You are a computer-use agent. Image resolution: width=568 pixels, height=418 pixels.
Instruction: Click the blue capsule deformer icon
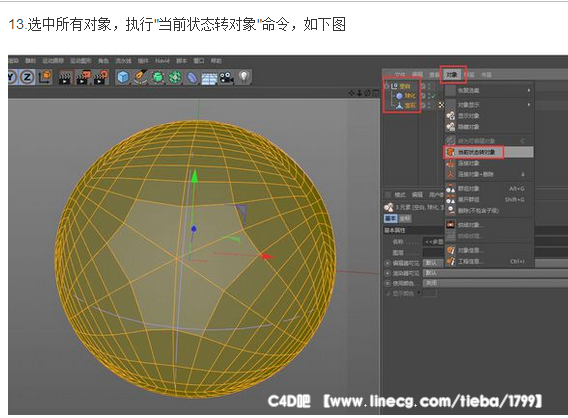(x=192, y=78)
